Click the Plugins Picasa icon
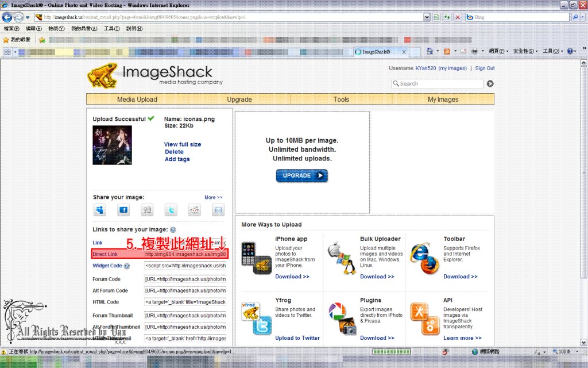 342,319
